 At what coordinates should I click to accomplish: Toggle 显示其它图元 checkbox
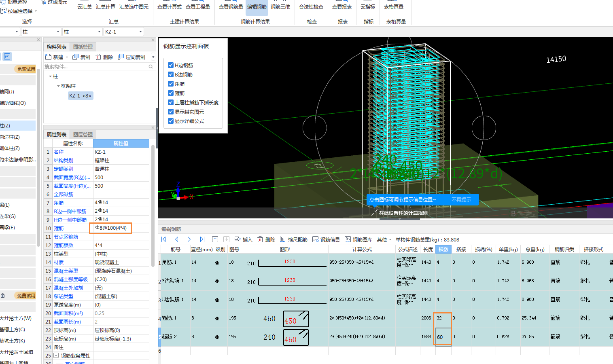pyautogui.click(x=171, y=112)
